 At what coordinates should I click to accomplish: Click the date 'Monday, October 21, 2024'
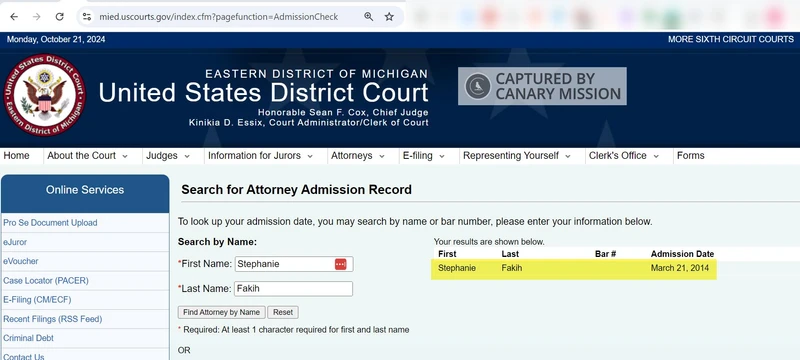click(x=56, y=39)
